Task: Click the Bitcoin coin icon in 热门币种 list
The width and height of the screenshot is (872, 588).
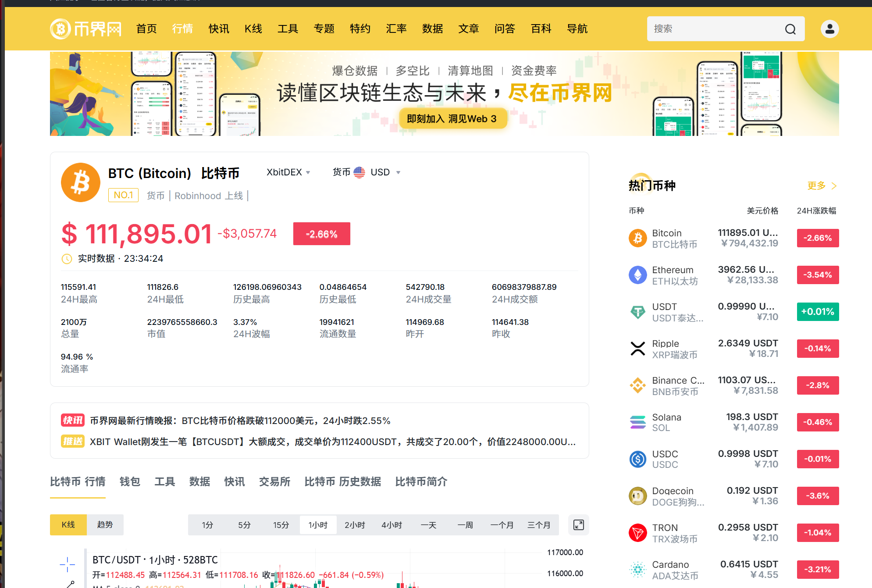Action: click(637, 238)
